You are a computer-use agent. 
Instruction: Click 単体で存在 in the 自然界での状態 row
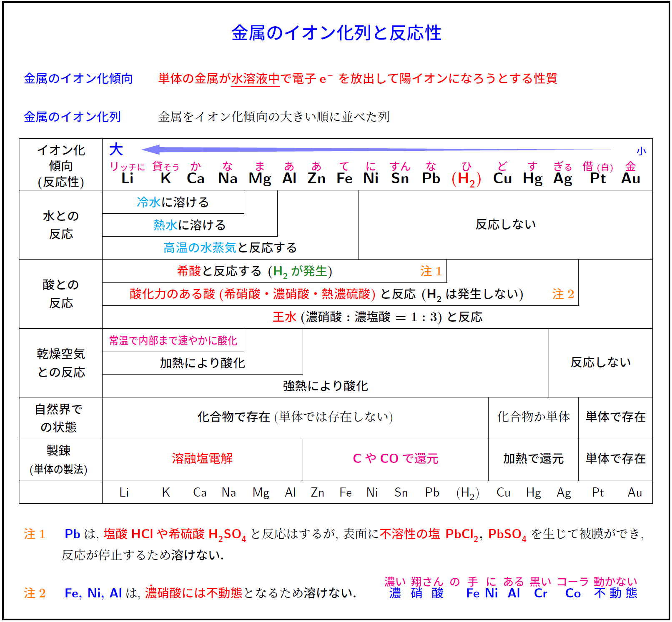point(616,417)
